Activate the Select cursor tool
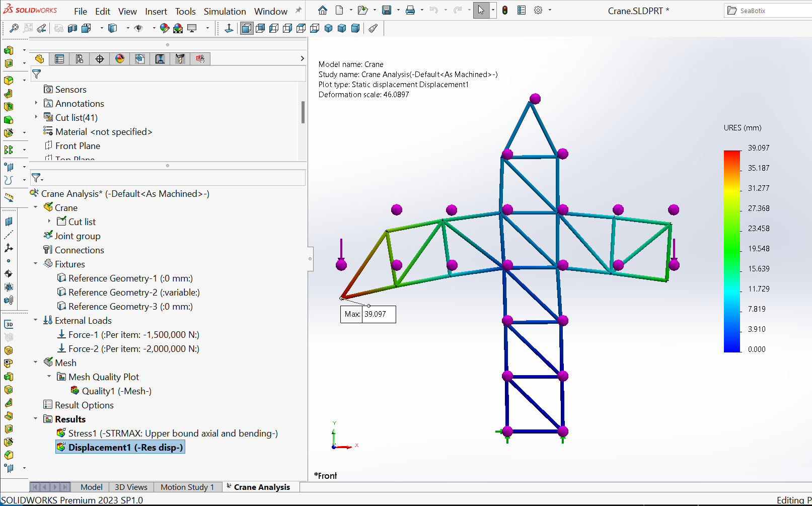The width and height of the screenshot is (812, 506). coord(481,10)
